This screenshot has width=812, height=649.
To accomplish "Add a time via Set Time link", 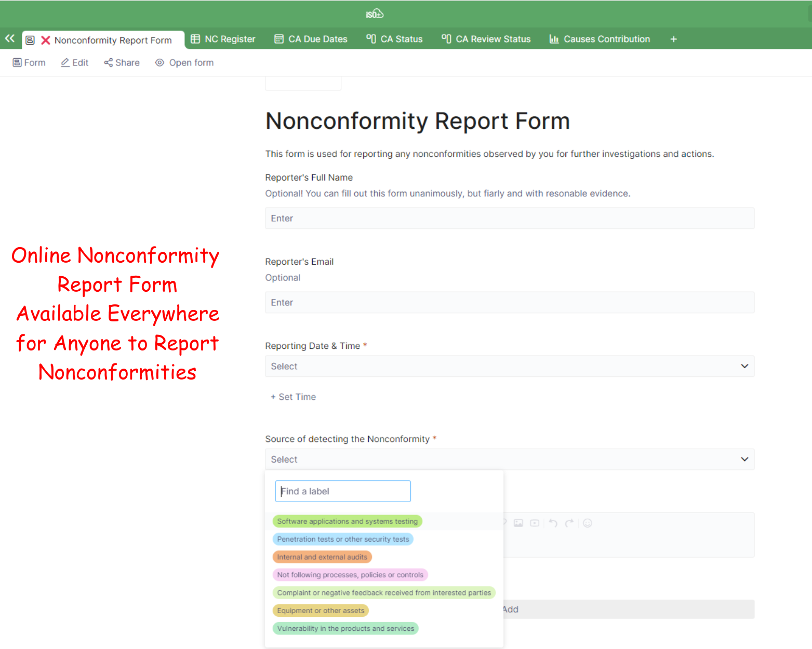I will tap(293, 397).
